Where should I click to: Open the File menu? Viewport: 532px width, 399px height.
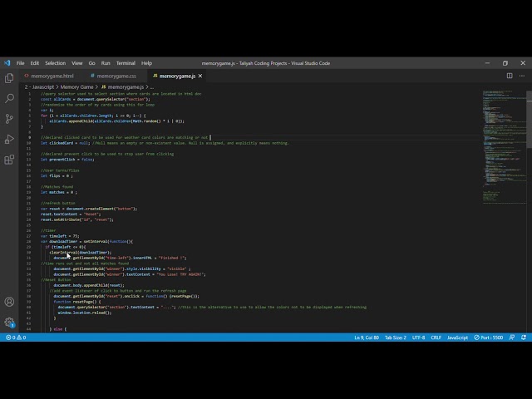coord(20,63)
